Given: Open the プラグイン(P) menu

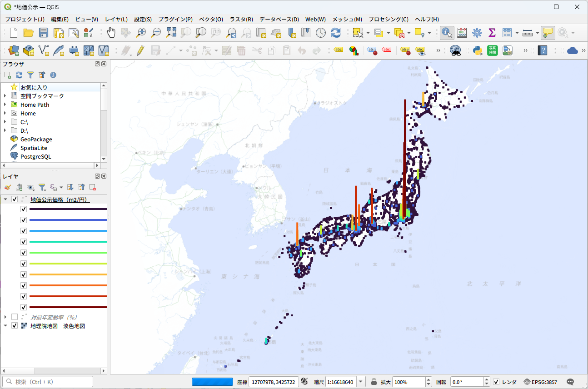Looking at the screenshot, I should (175, 19).
